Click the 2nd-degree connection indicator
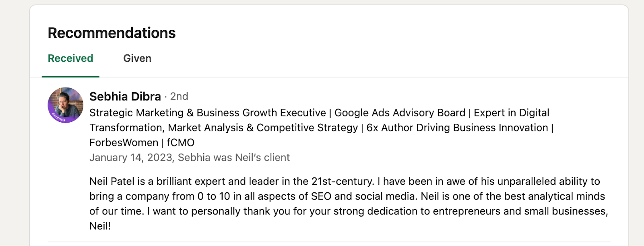The height and width of the screenshot is (246, 644). (180, 97)
